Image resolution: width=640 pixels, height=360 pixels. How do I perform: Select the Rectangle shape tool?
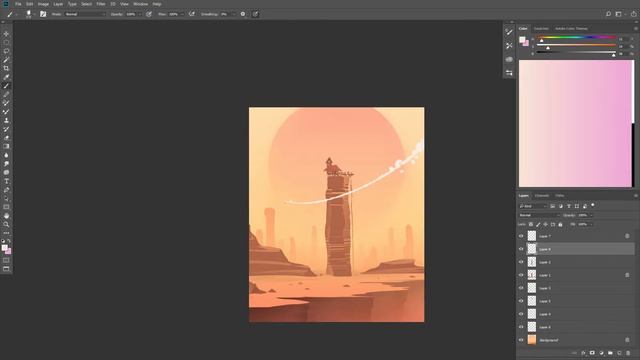click(x=6, y=207)
